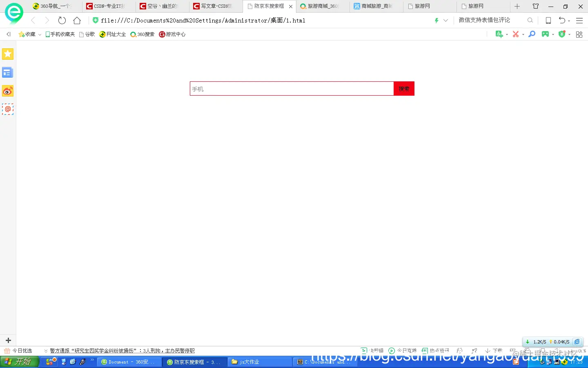Expand the address bar dropdown arrow
The width and height of the screenshot is (588, 368).
pos(445,20)
